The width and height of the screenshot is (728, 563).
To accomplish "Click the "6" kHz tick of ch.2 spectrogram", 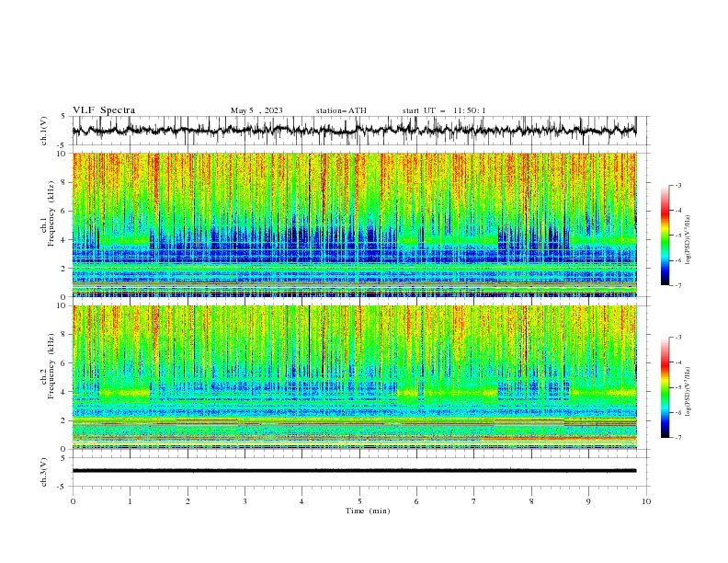I will tap(63, 363).
